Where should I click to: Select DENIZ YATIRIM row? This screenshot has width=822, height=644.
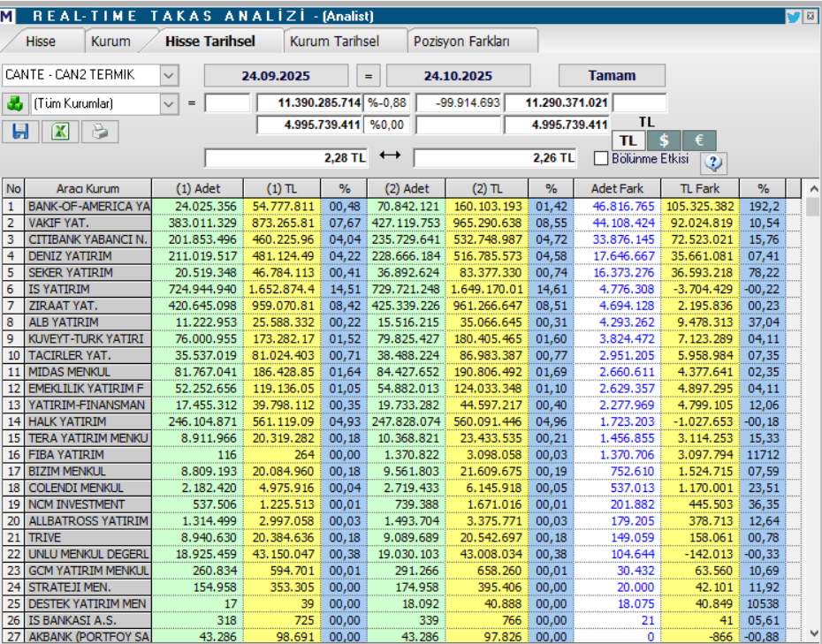coord(403,256)
